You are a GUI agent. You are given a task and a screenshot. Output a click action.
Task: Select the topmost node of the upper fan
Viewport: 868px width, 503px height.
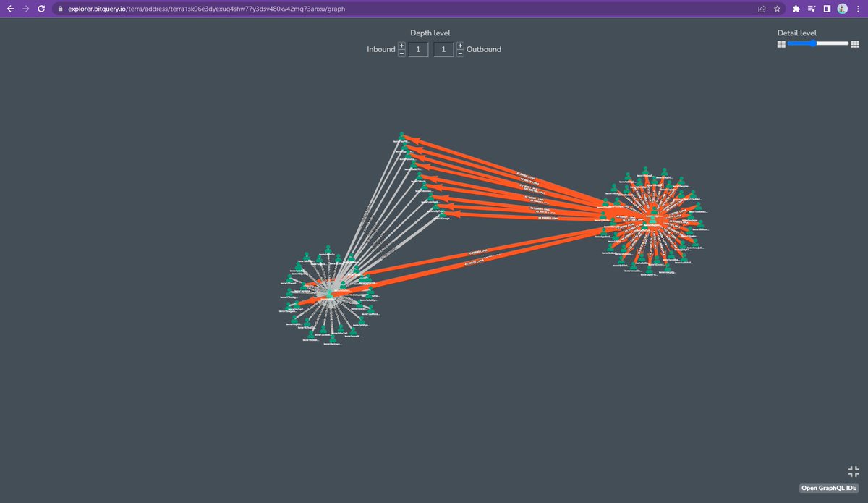tap(402, 136)
